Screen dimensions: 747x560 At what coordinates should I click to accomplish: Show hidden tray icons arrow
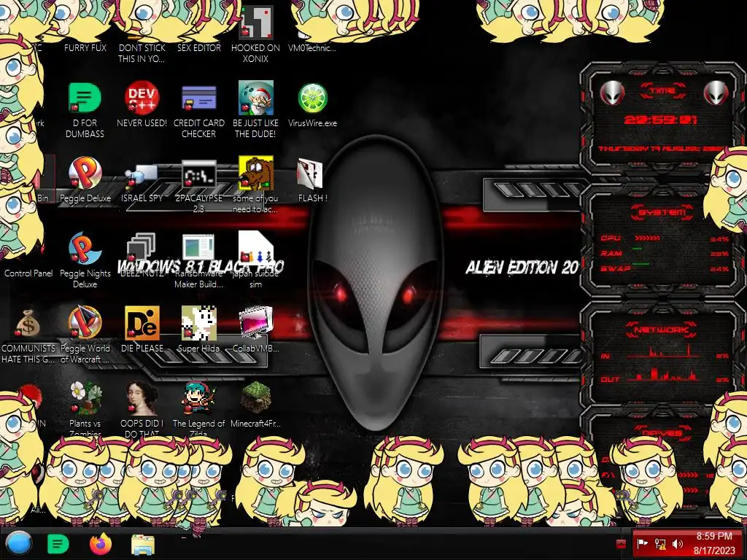[x=622, y=544]
